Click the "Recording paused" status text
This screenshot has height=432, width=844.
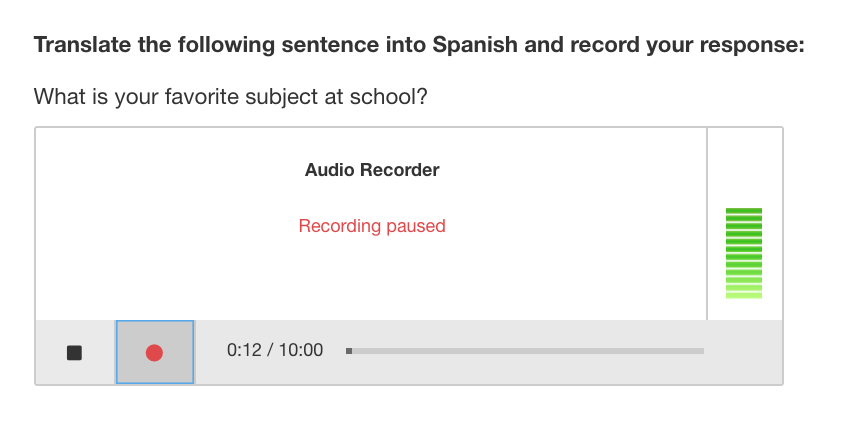coord(372,226)
